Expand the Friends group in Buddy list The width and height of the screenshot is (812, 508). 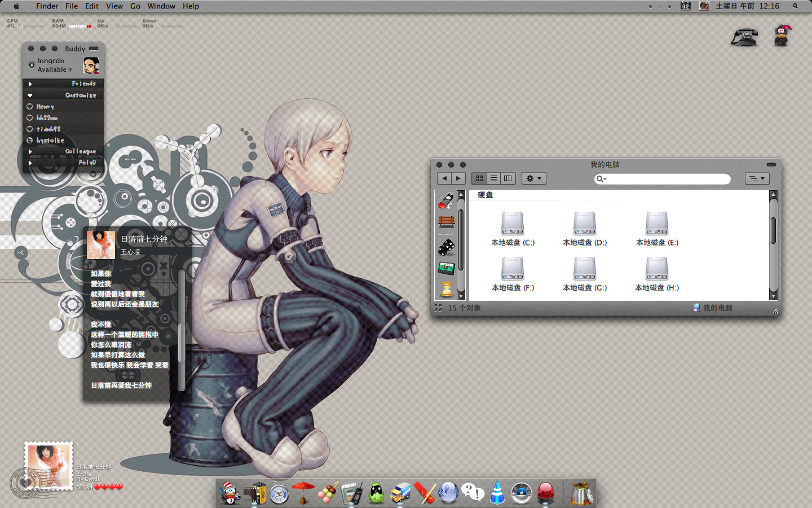[x=30, y=84]
